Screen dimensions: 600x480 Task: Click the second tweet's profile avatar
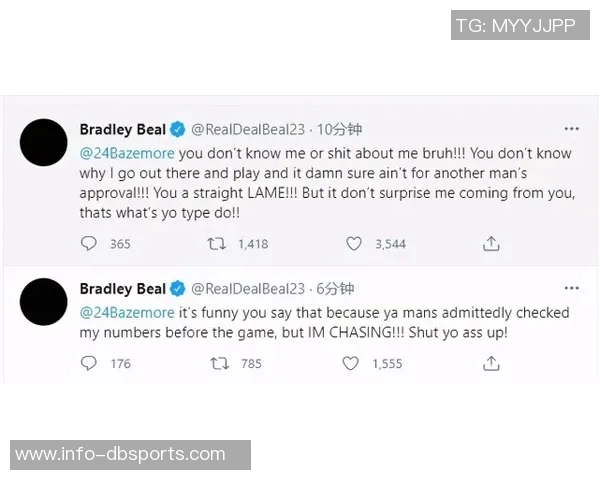click(45, 303)
